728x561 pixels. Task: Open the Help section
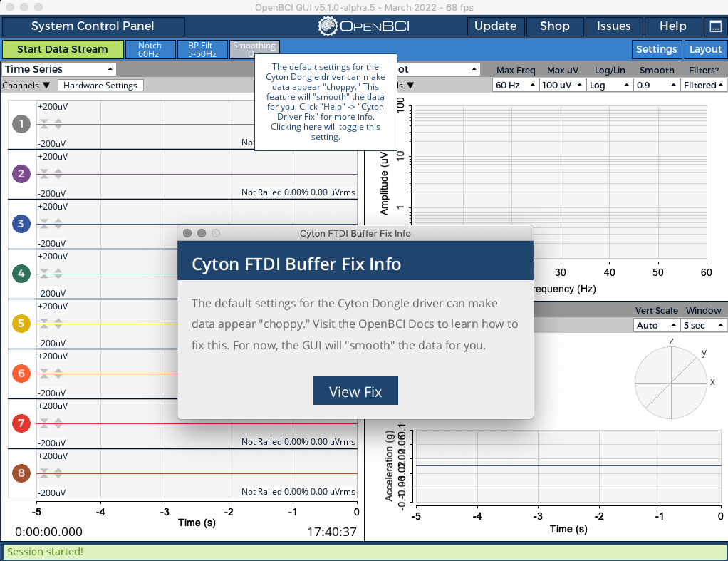pos(672,26)
